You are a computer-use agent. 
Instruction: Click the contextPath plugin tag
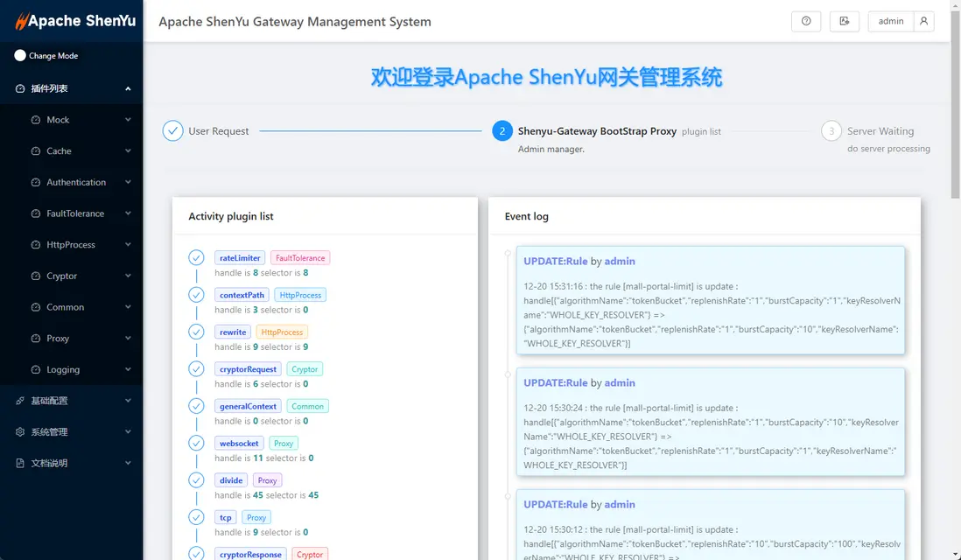tap(242, 295)
